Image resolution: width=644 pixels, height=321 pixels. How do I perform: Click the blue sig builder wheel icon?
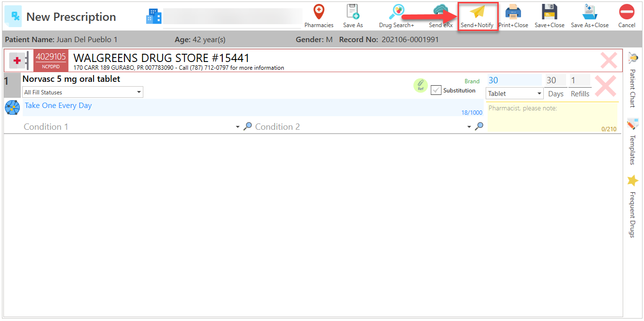tap(12, 107)
